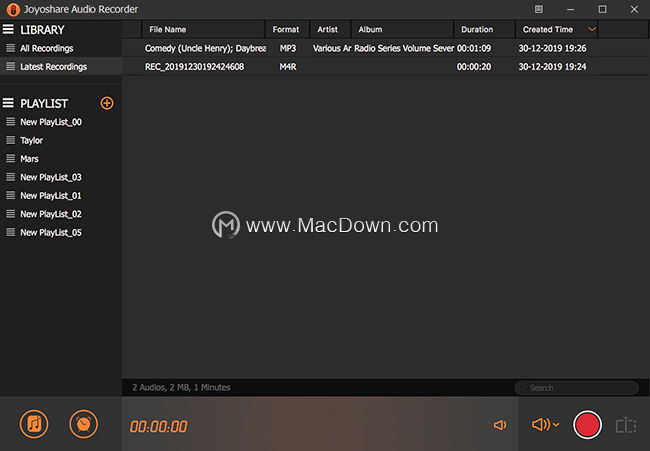This screenshot has height=451, width=650.
Task: Open All Recordings in library
Action: [61, 48]
